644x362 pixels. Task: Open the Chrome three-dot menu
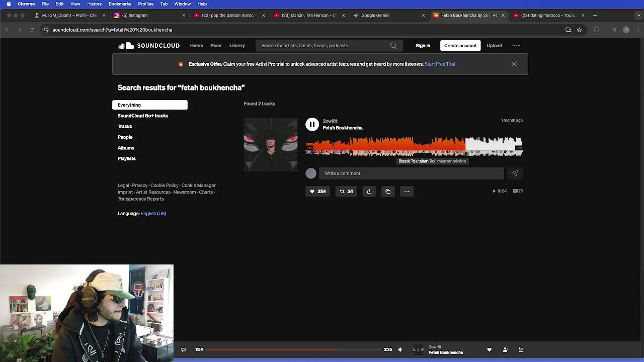(x=637, y=30)
